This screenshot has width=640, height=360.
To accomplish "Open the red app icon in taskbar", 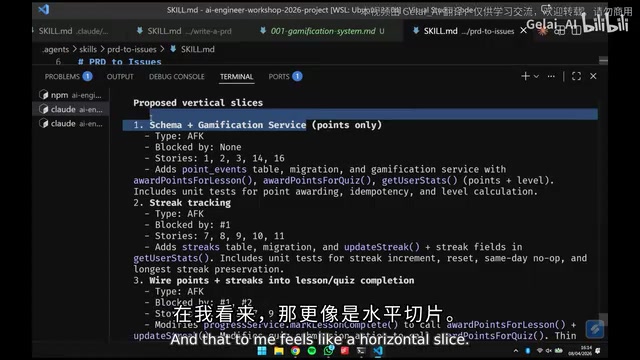I will tap(345, 351).
